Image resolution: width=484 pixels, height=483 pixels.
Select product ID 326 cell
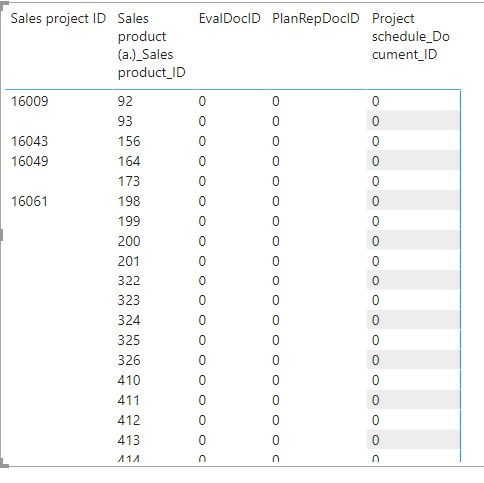click(x=129, y=360)
